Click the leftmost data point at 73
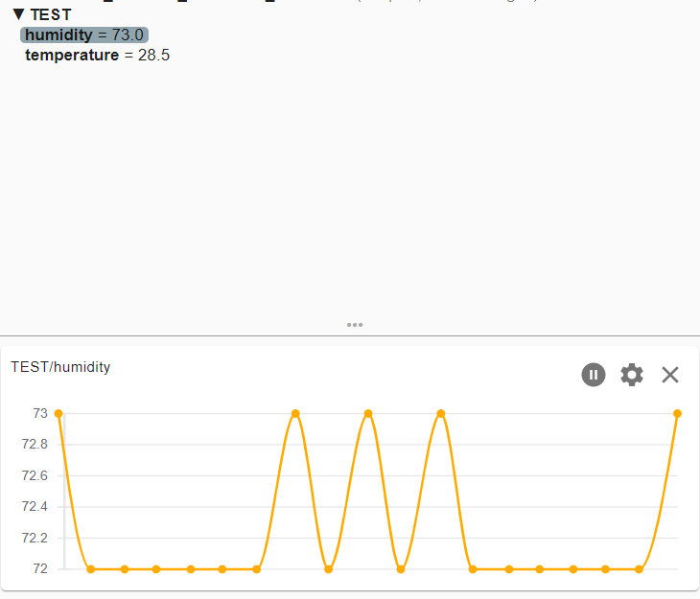 coord(58,414)
